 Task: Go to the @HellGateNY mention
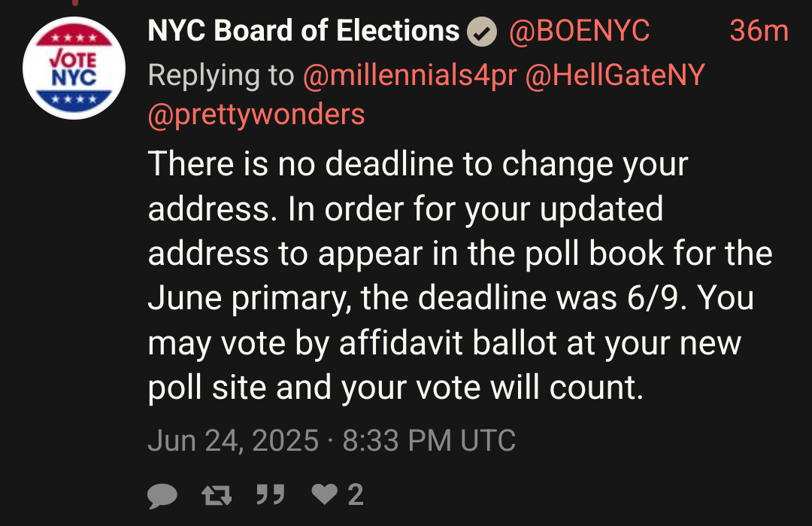(615, 75)
